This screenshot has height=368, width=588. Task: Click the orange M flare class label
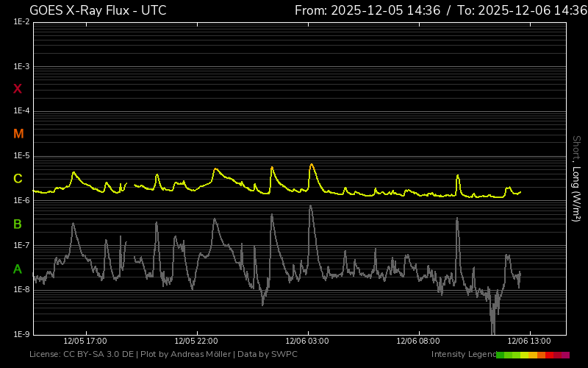pyautogui.click(x=18, y=134)
